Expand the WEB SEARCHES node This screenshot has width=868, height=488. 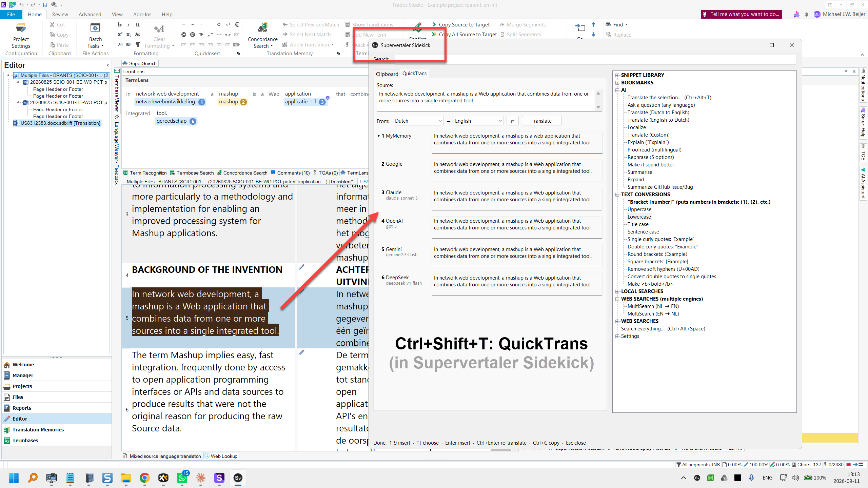point(617,321)
